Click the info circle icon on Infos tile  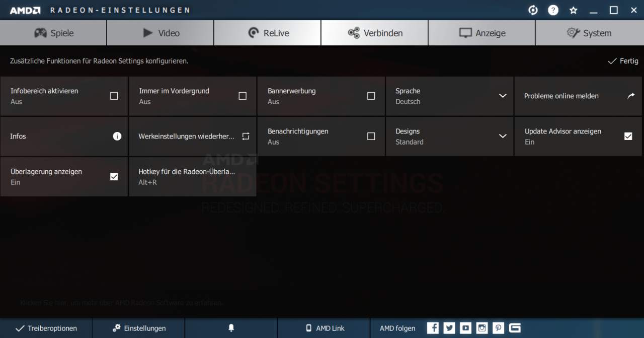(x=117, y=136)
